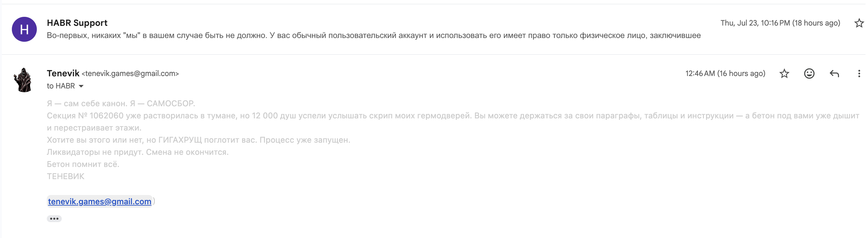Show details dropdown next to 'to HABR'
The height and width of the screenshot is (238, 868).
coord(81,86)
